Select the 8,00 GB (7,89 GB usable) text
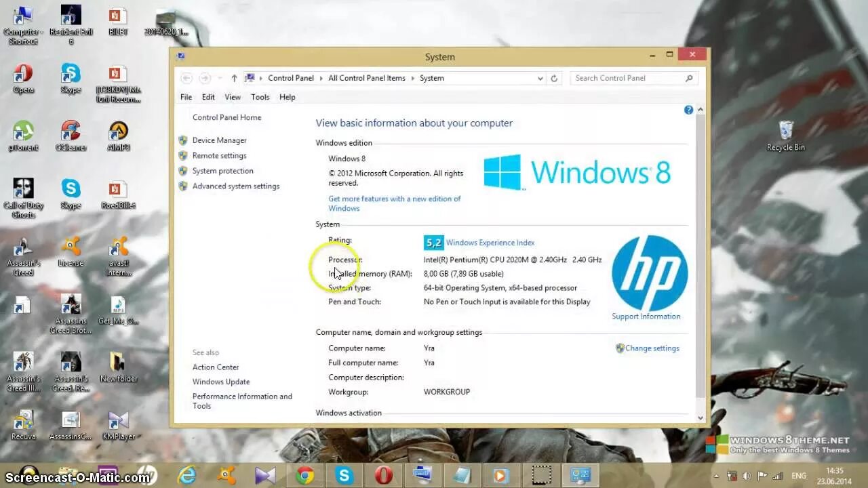Viewport: 868px width, 488px height. [x=464, y=274]
